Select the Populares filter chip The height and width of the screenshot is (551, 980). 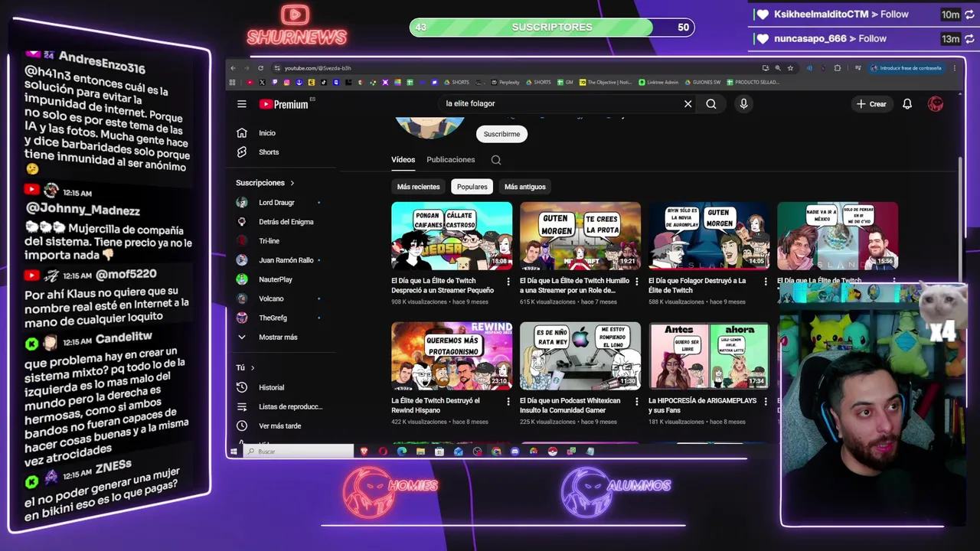472,187
